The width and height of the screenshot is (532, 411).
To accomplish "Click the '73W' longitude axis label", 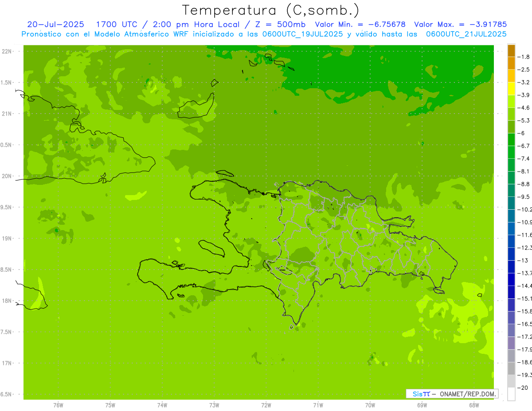I will pos(214,405).
